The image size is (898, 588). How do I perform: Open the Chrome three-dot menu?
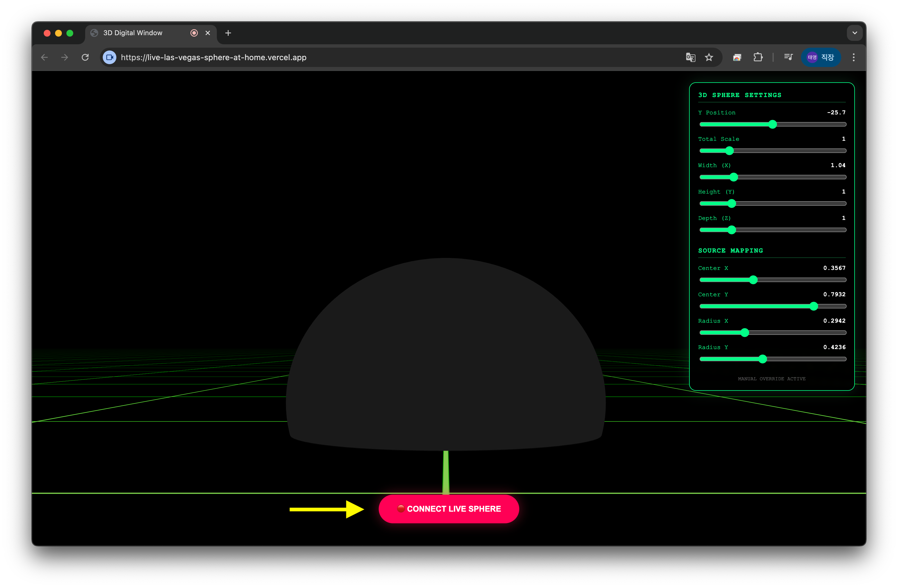(853, 57)
